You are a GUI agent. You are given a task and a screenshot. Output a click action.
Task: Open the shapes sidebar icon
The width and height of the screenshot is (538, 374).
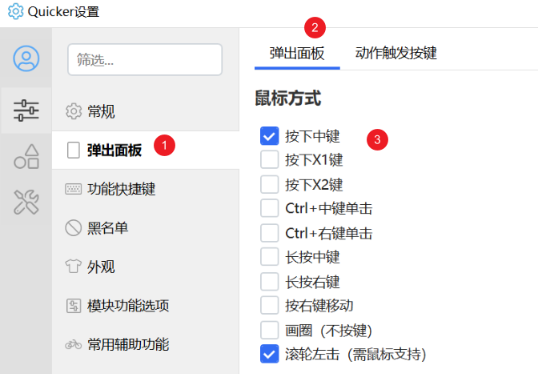(x=26, y=156)
